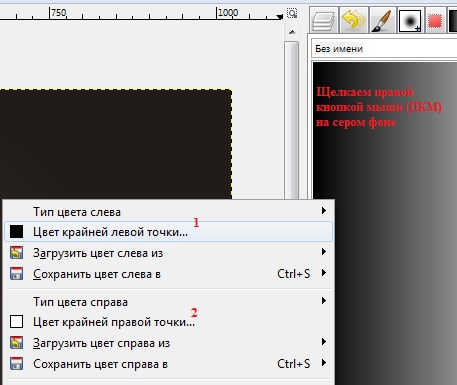
Task: Open 'Загрузить цвет справа из' submenu
Action: tap(168, 343)
